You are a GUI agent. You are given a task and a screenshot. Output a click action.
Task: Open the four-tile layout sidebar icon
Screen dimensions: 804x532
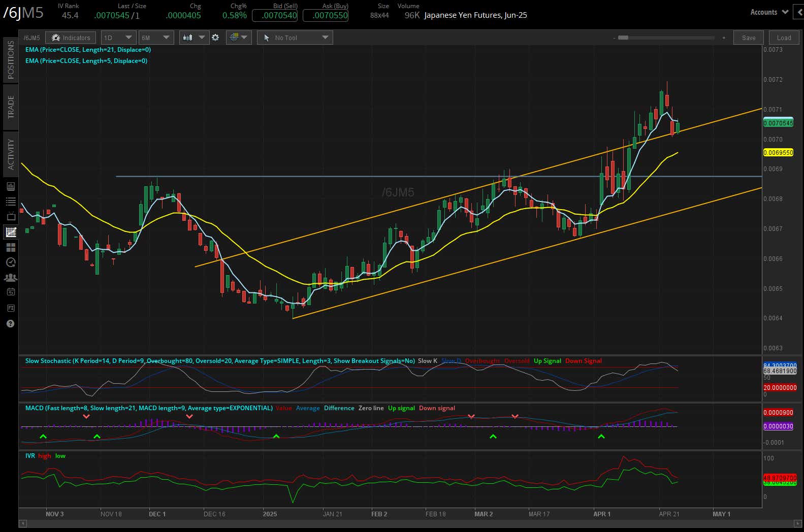11,247
